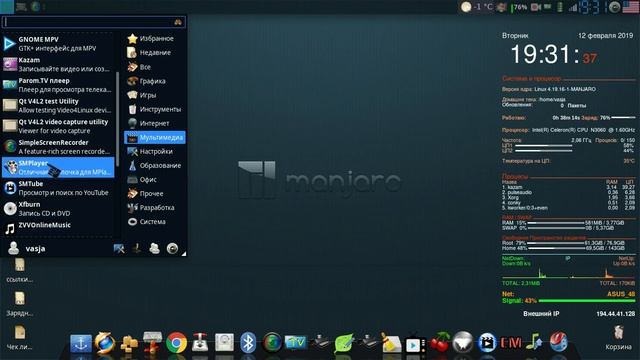Click the lock screen icon in menu footer
Image resolution: width=640 pixels, height=360 pixels.
(137, 249)
